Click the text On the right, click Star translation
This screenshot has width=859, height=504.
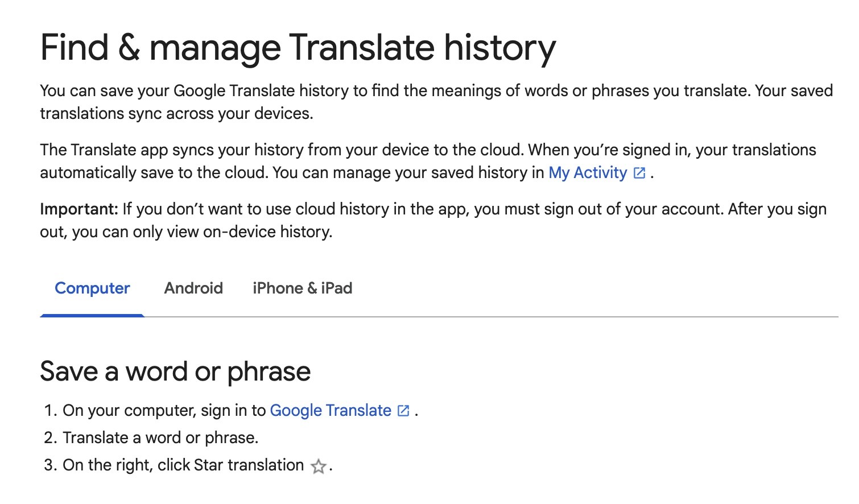click(183, 465)
